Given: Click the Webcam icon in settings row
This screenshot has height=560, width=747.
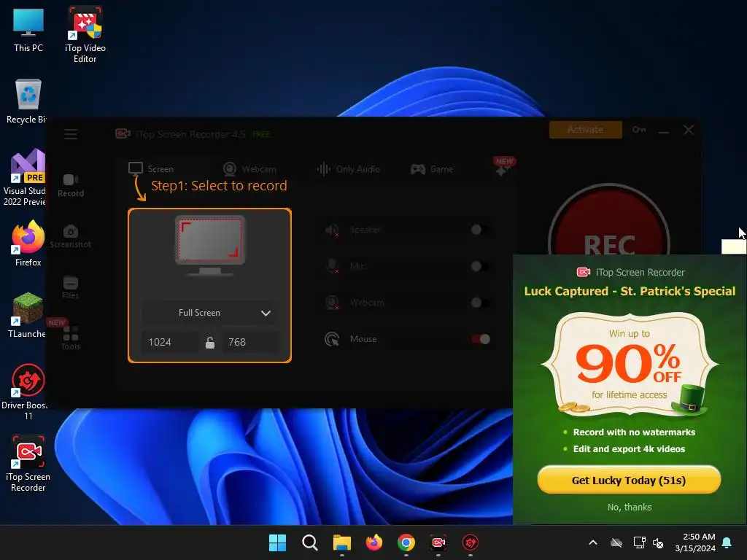Looking at the screenshot, I should (332, 303).
